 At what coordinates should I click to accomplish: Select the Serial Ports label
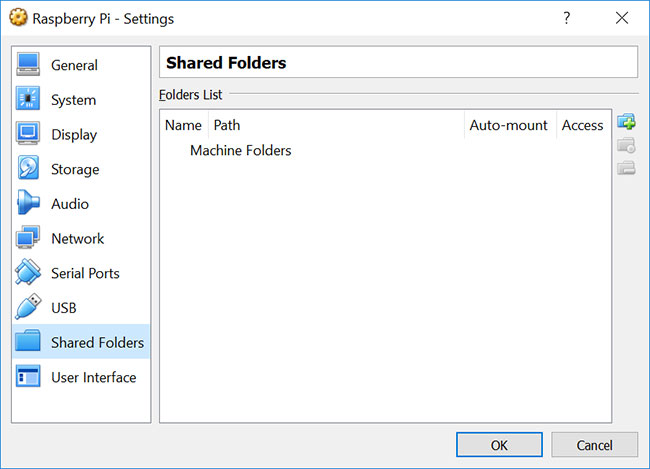[x=85, y=273]
